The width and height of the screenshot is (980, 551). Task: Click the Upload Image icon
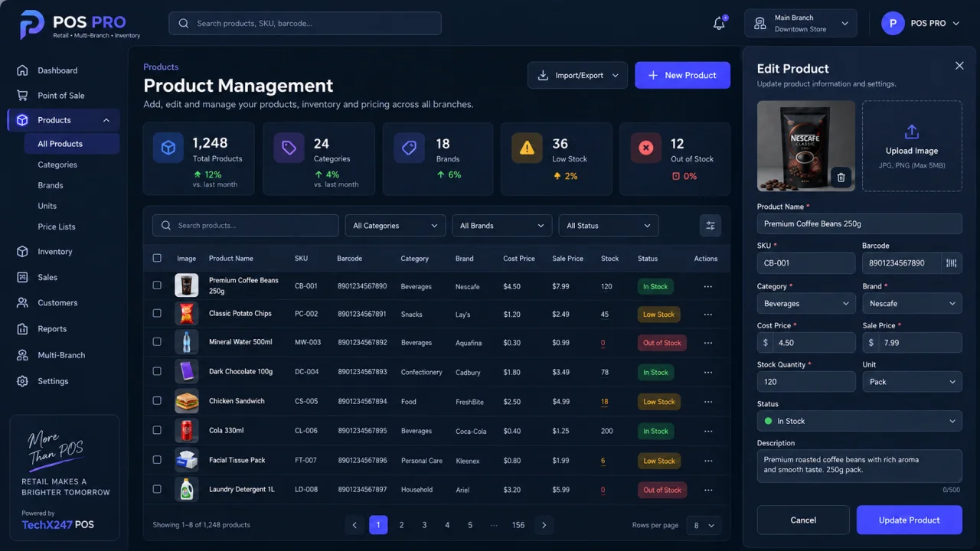click(x=912, y=132)
